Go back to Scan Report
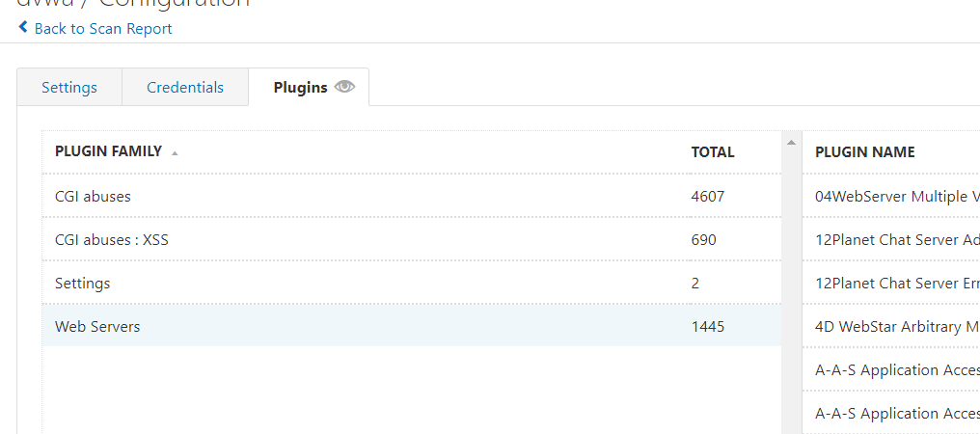The height and width of the screenshot is (434, 980). 103,29
